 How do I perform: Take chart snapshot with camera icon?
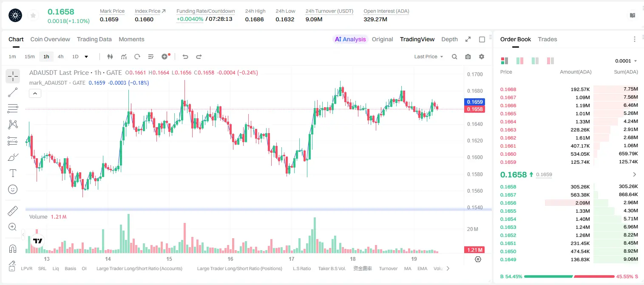coord(468,57)
